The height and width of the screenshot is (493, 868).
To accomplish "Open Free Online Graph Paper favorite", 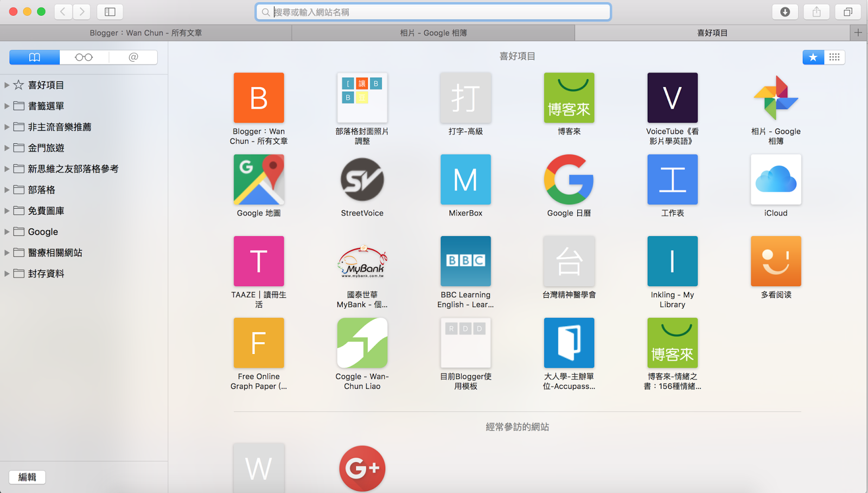I will click(x=259, y=343).
